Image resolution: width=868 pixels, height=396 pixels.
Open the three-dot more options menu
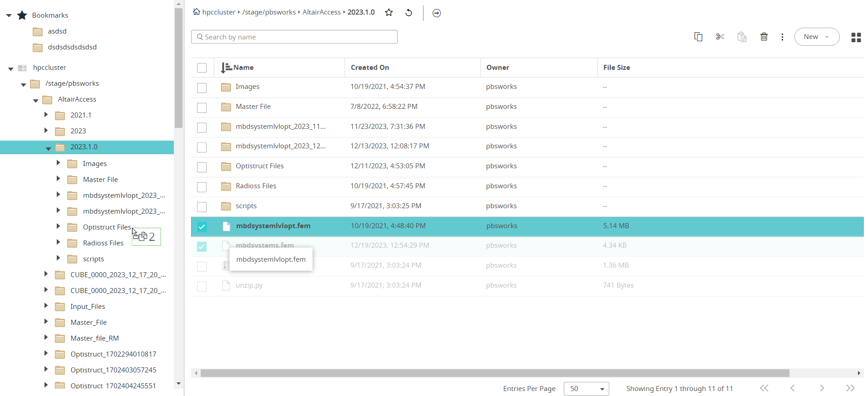pos(782,37)
